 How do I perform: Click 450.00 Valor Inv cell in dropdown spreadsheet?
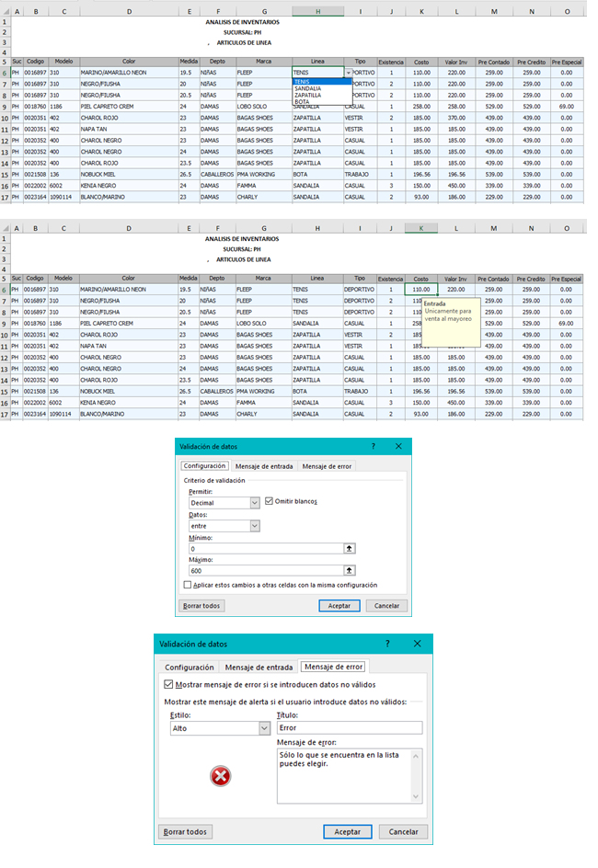[457, 186]
